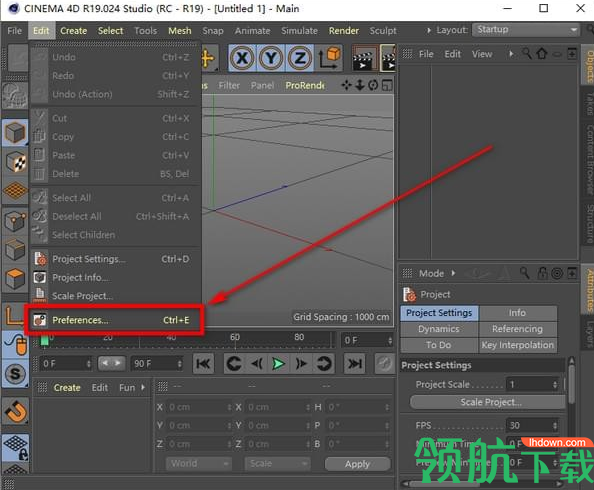Screen dimensions: 594x490
Task: Click Attribute Manager target icon
Action: pyautogui.click(x=557, y=273)
